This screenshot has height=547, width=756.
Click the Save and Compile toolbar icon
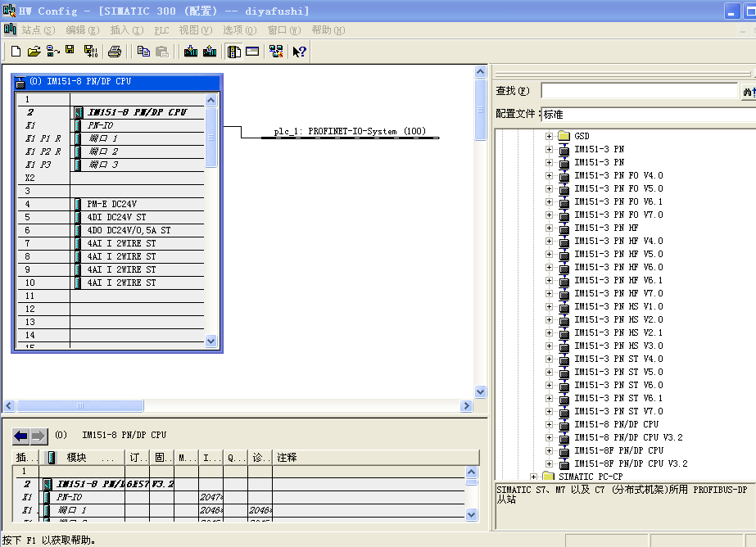[x=91, y=51]
